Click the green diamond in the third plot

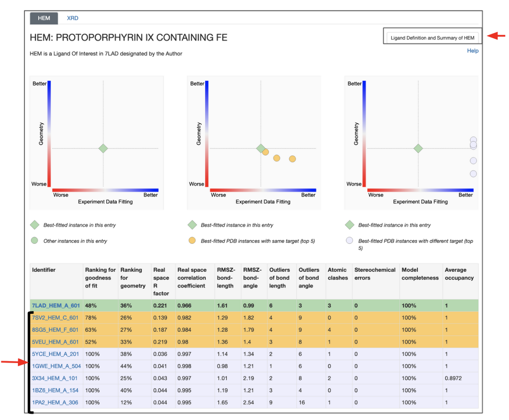(418, 148)
